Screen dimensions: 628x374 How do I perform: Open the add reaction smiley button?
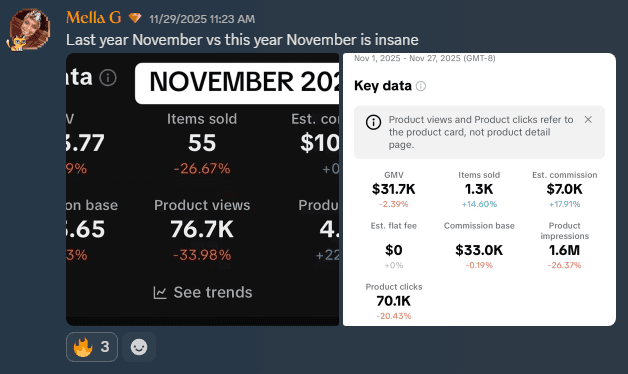pos(139,347)
